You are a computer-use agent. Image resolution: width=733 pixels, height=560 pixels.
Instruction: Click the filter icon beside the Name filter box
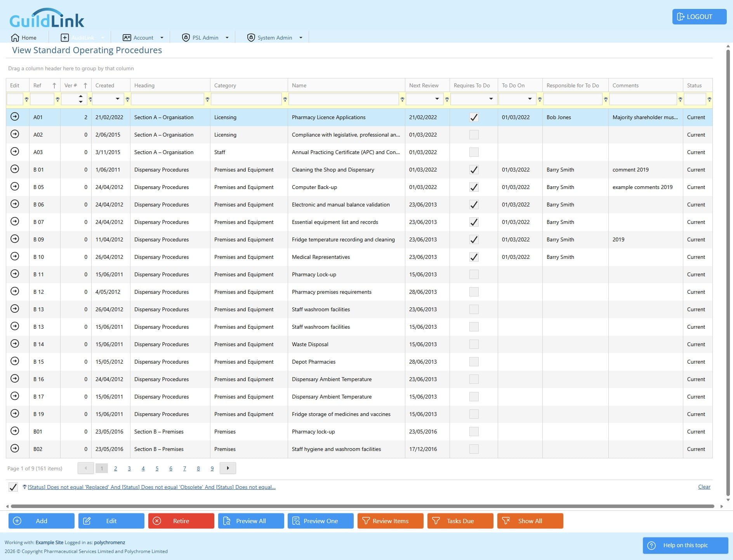(402, 100)
